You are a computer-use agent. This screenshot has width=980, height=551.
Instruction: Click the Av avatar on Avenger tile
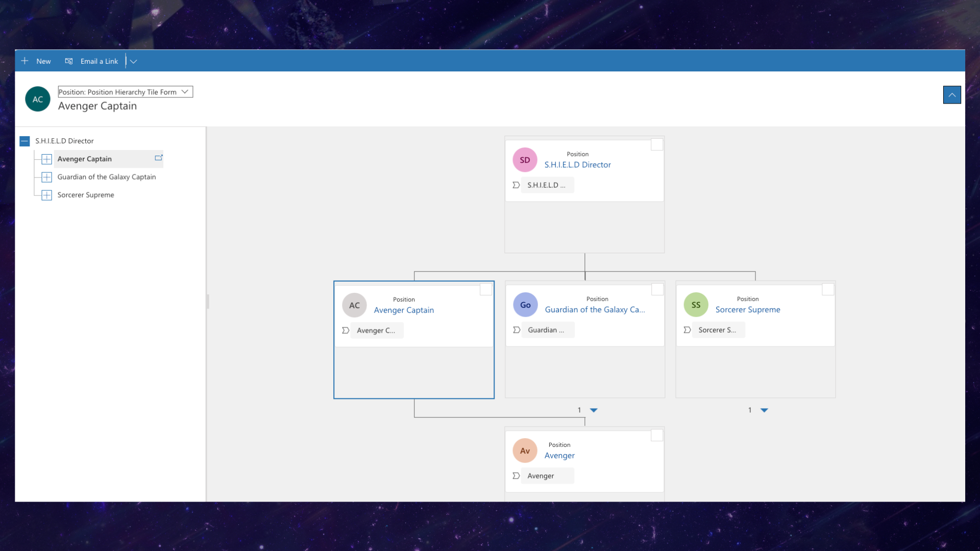click(x=525, y=451)
